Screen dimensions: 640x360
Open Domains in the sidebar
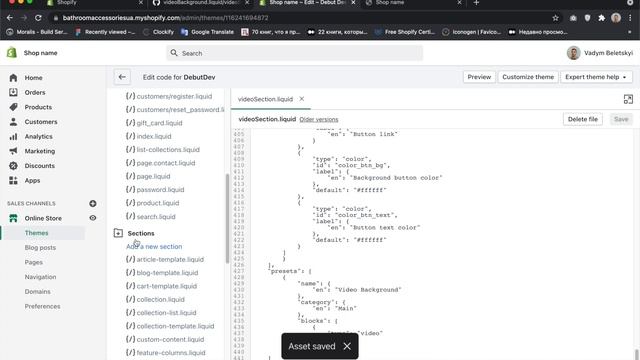tap(38, 291)
